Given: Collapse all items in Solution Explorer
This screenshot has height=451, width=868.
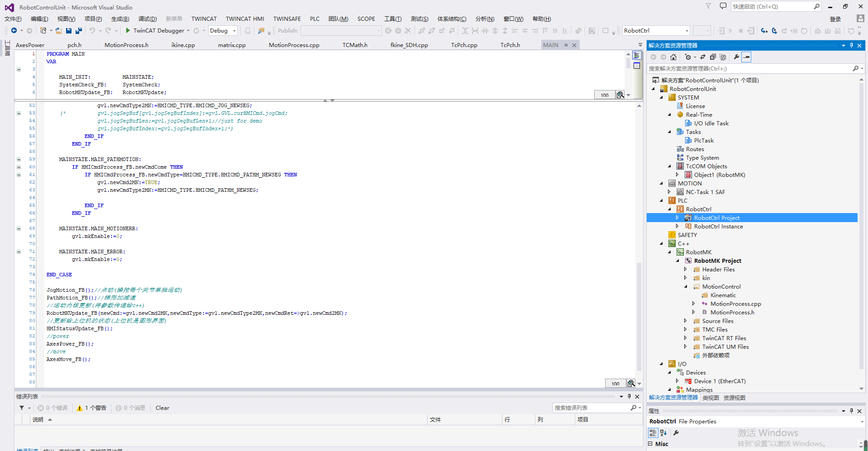Looking at the screenshot, I should pyautogui.click(x=713, y=57).
